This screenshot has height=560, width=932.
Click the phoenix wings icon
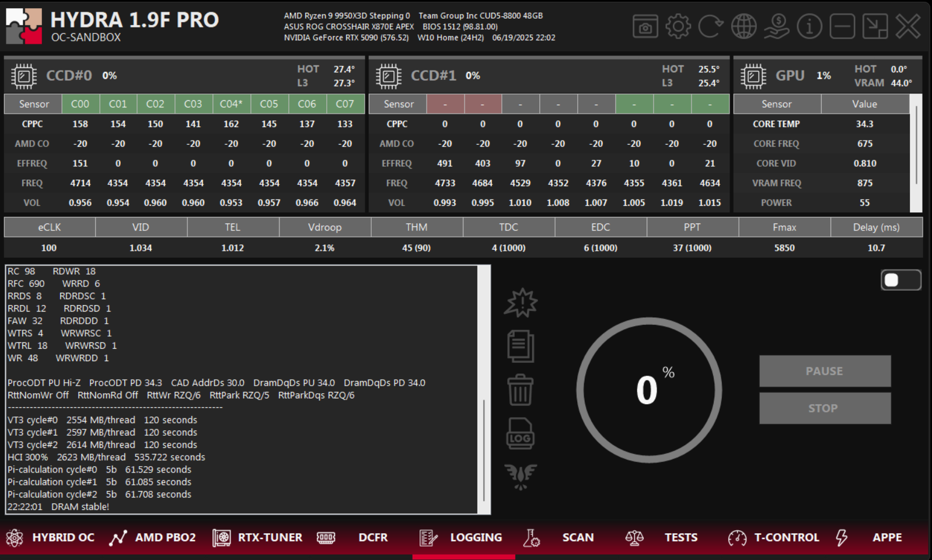[520, 477]
